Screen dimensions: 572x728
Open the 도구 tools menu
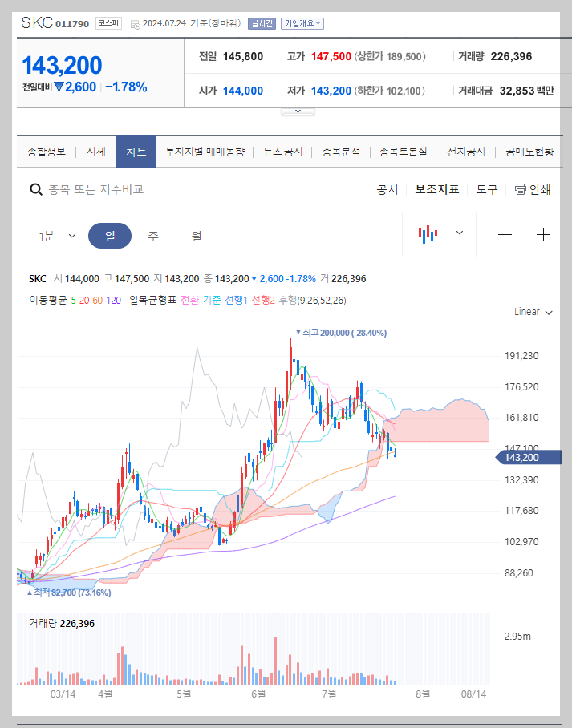coord(485,189)
